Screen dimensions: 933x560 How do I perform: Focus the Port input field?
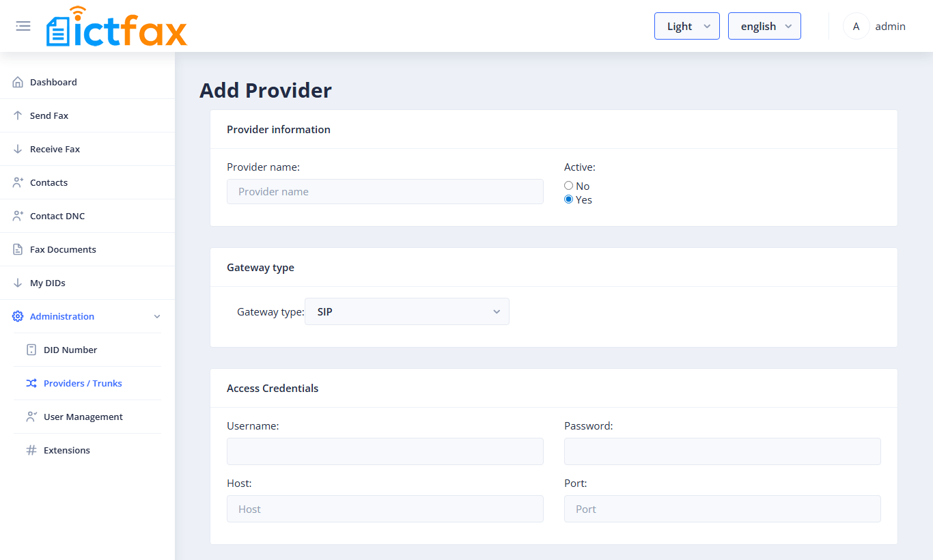click(x=723, y=509)
